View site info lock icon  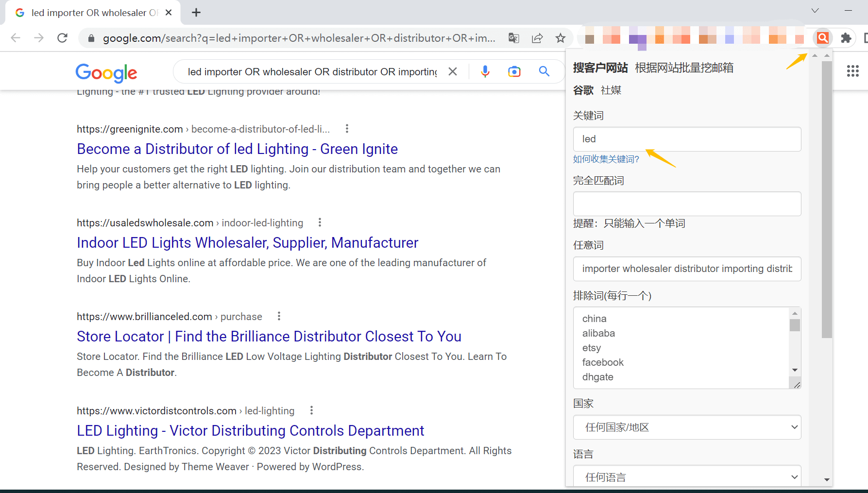click(91, 38)
